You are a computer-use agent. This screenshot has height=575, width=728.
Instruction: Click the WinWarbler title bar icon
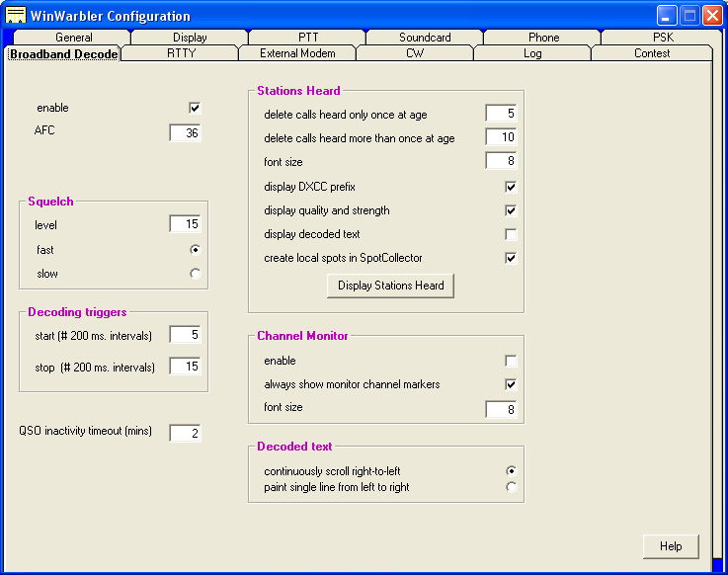[x=16, y=16]
